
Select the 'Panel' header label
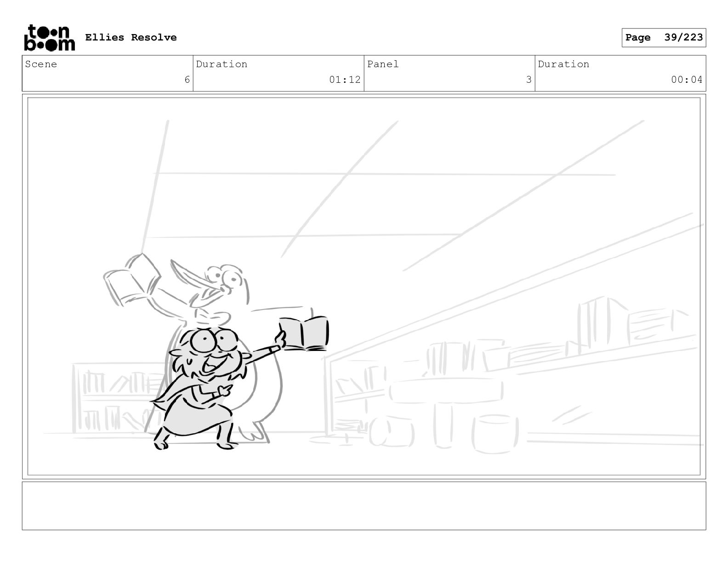(x=383, y=64)
